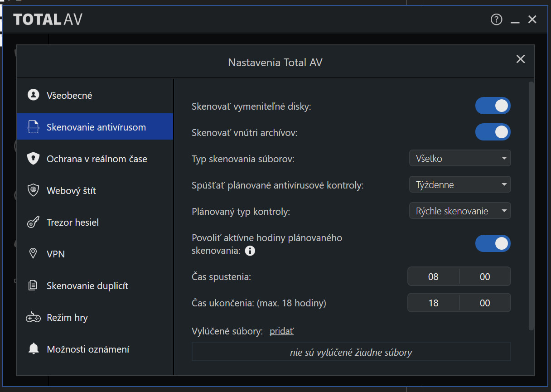Click the VPN location pin icon
551x392 pixels.
click(x=33, y=254)
